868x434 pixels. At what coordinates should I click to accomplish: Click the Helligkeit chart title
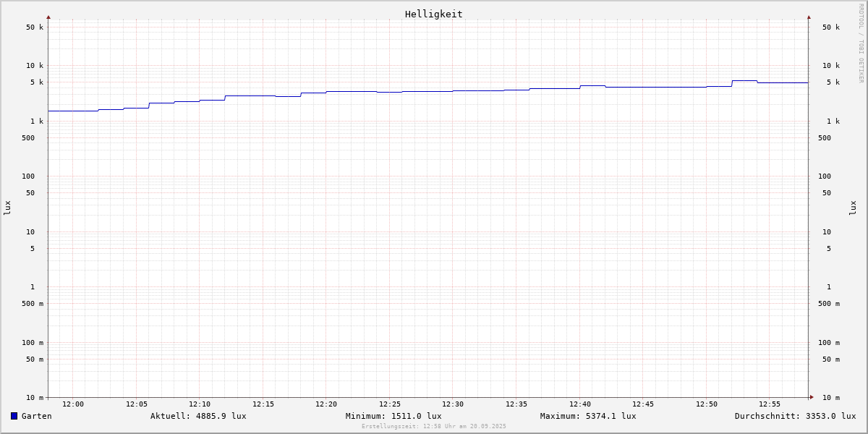pos(433,14)
